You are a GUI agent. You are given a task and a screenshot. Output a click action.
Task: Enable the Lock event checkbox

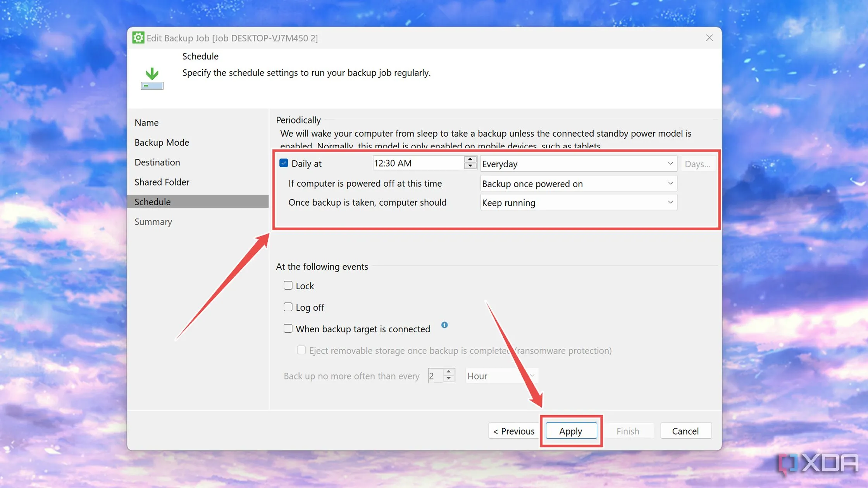[288, 286]
